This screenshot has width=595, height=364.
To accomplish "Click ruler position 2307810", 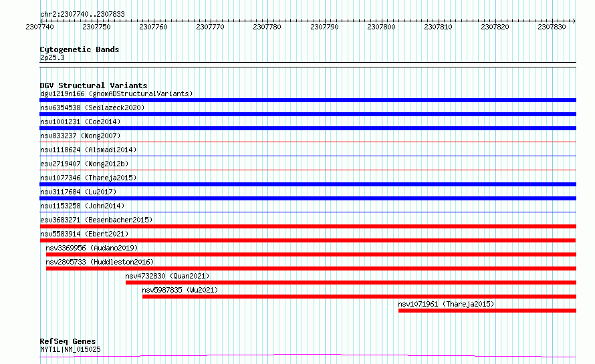I will [x=439, y=27].
